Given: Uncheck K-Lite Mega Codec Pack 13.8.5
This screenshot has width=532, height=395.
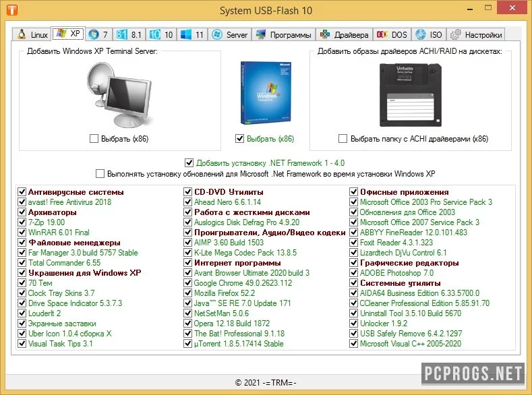Looking at the screenshot, I should (188, 253).
